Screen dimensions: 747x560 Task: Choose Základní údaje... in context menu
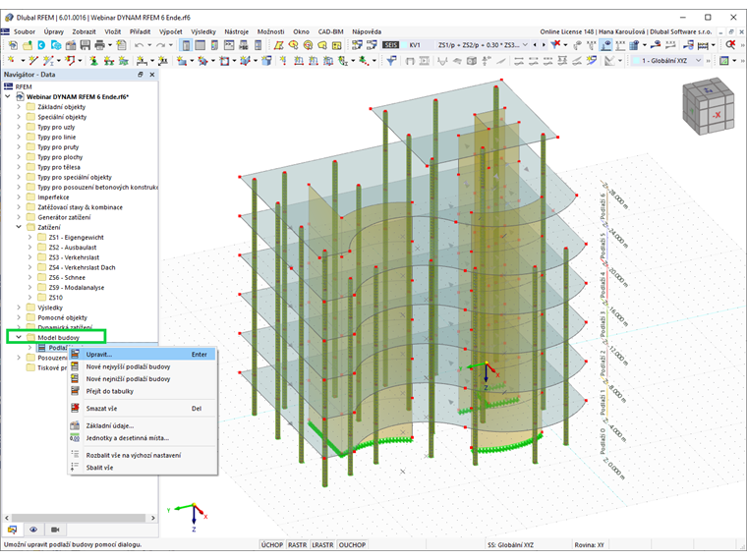143,425
